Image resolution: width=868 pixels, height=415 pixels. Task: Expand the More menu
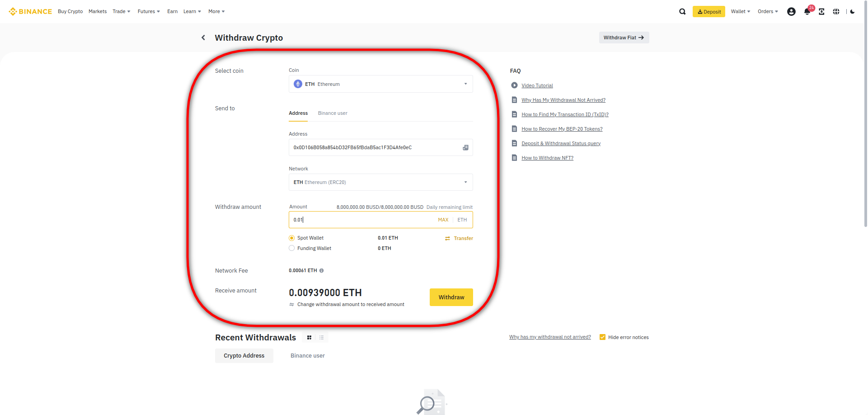tap(216, 11)
